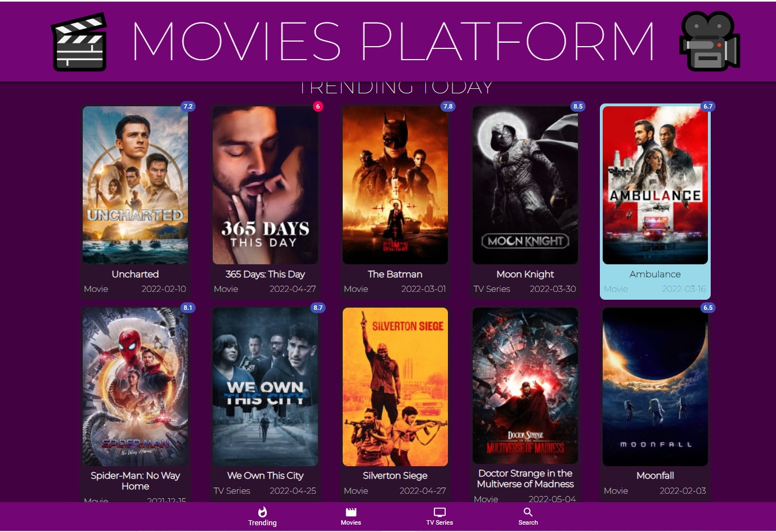Click the release date 2022-03-16 on Ambulance
The height and width of the screenshot is (532, 776).
(x=683, y=289)
